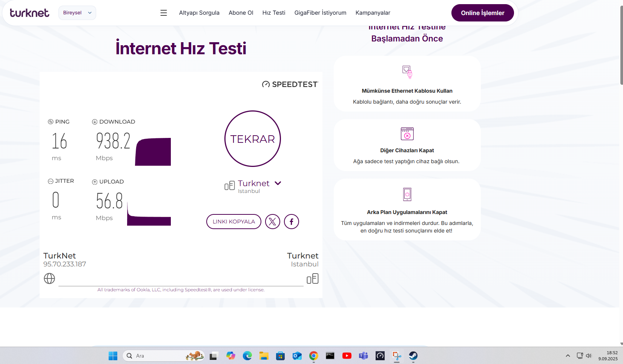Open the Terminal taskbar icon
Image resolution: width=623 pixels, height=364 pixels.
tap(330, 356)
